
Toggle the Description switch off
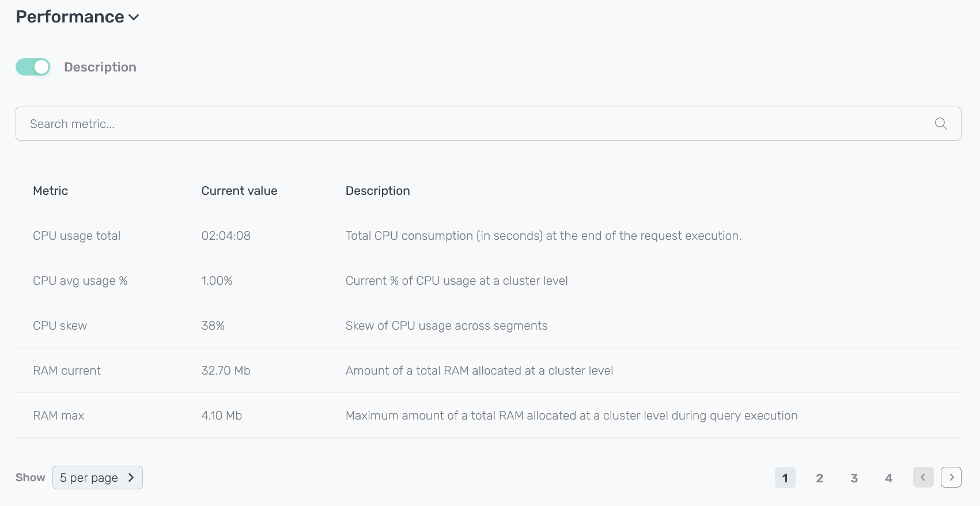[33, 67]
